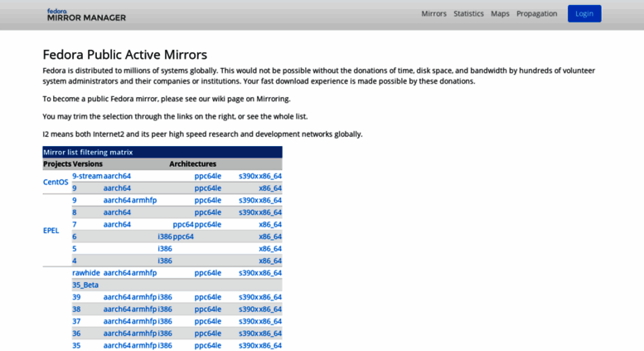Open the Propagation nav item
The height and width of the screenshot is (351, 644).
(x=537, y=13)
